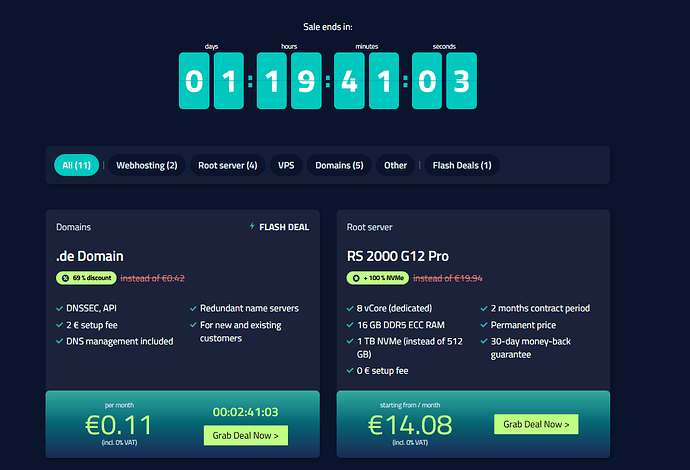Click checkmark beside 8 vCore (dedicated)
690x470 pixels.
click(350, 308)
